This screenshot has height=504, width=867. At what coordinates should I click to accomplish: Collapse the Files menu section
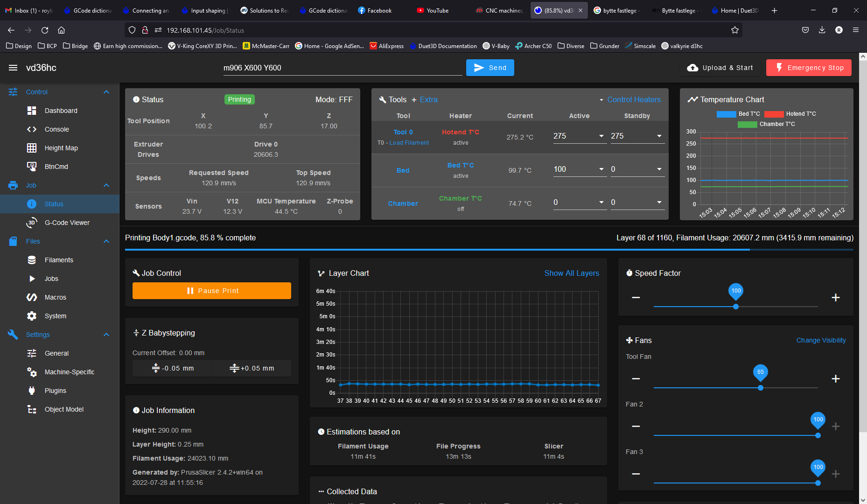click(x=106, y=241)
